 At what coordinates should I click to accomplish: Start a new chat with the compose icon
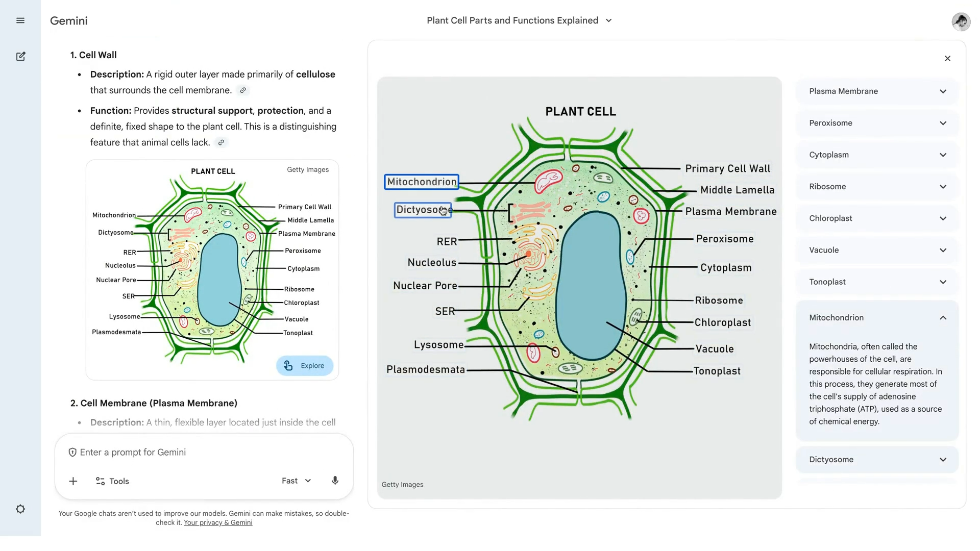[20, 57]
